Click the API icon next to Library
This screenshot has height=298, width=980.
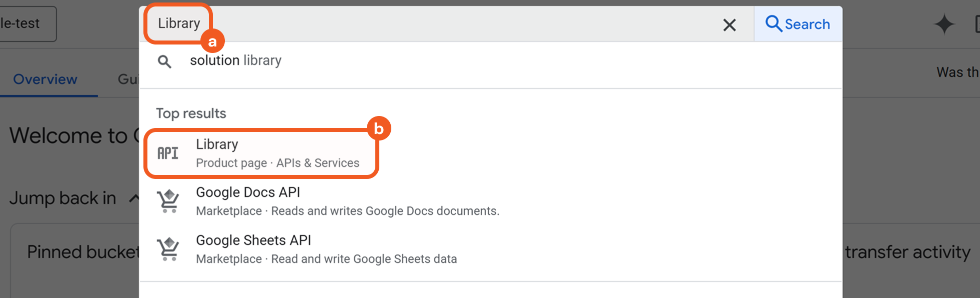(x=168, y=153)
